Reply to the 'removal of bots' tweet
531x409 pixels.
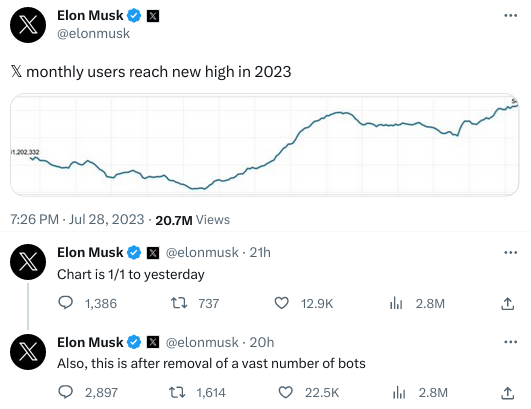pyautogui.click(x=66, y=392)
